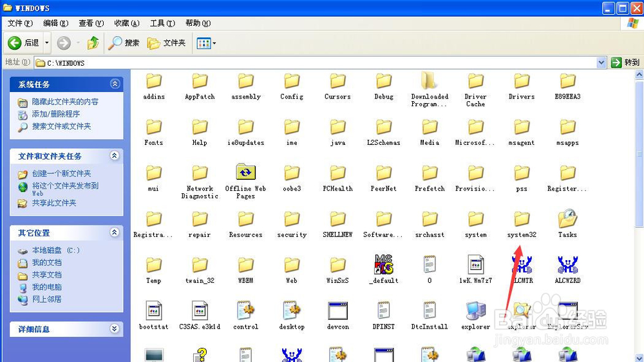Click the Back (后退) toolbar button
Image resolution: width=644 pixels, height=362 pixels.
[23, 43]
